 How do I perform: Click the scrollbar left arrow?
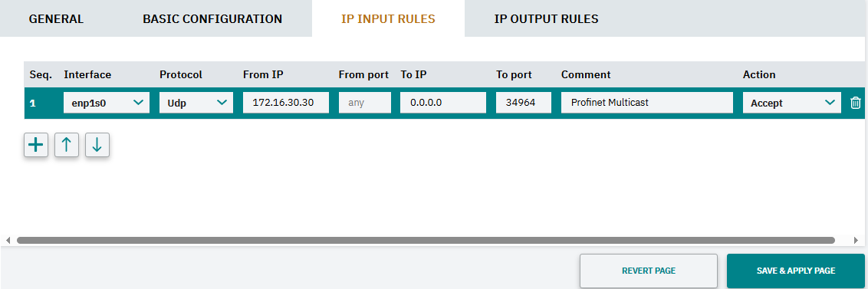click(x=8, y=240)
